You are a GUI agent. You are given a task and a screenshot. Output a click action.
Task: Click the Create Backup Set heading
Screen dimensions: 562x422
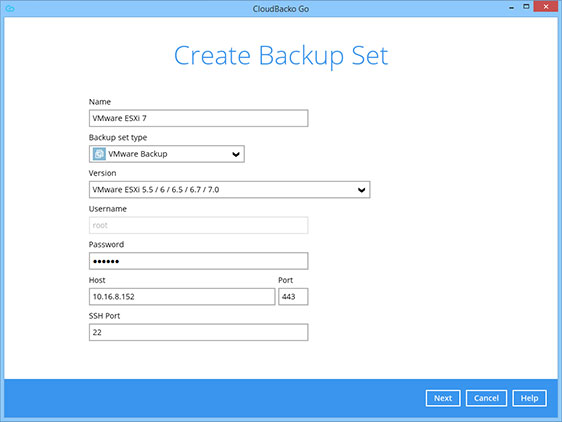tap(281, 56)
